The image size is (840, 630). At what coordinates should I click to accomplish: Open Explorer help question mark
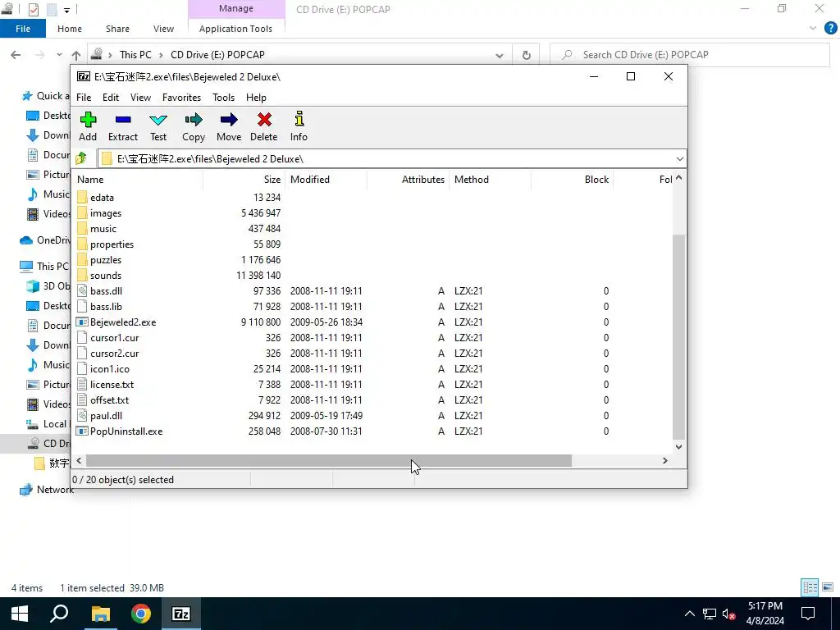click(x=830, y=29)
